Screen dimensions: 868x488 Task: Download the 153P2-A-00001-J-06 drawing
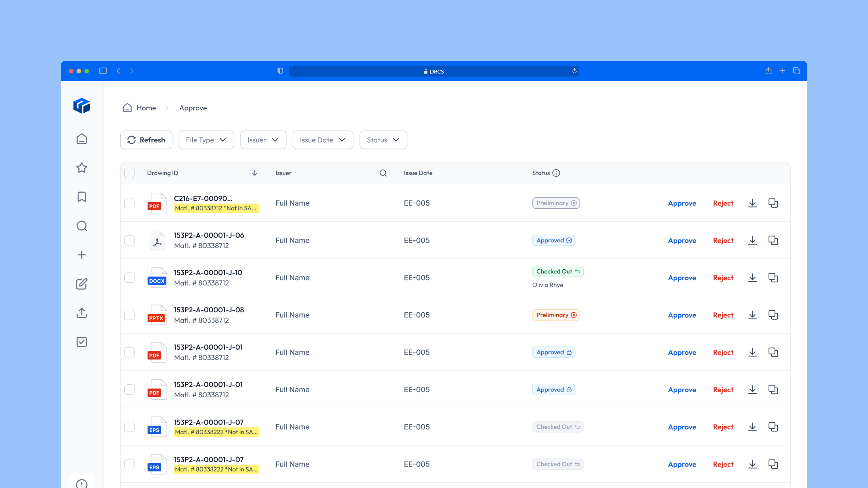click(752, 240)
